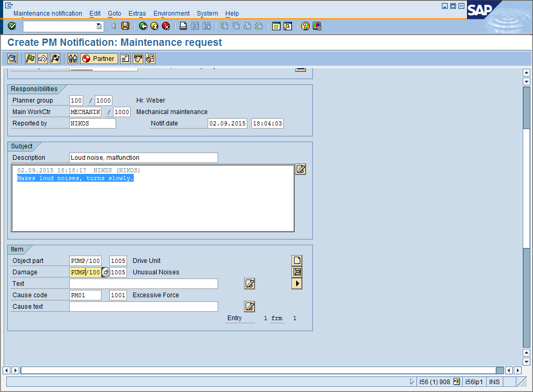The image size is (533, 392).
Task: Expand the status bar message triangle
Action: 412,382
